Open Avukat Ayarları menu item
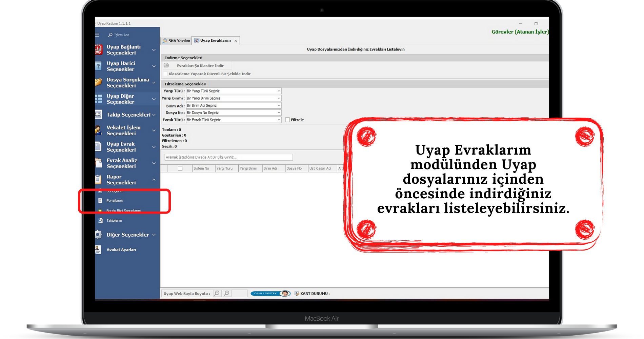Screen dimensions: 644x339 point(121,250)
